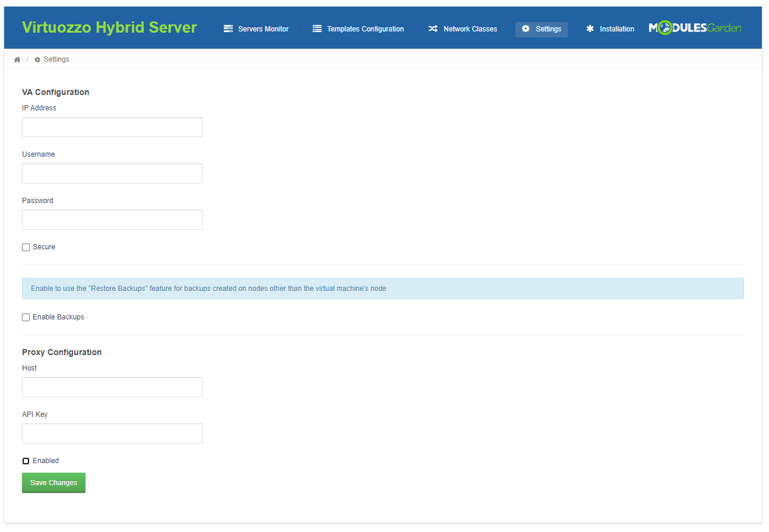
Task: Click the Network Classes shuffle icon
Action: click(433, 28)
